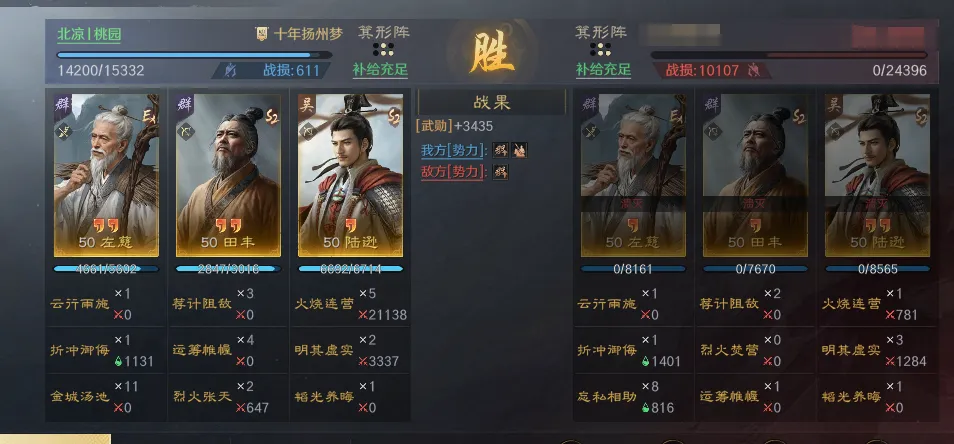
Task: Click the 群 faction icon in 我方[势力] row
Action: pos(501,150)
